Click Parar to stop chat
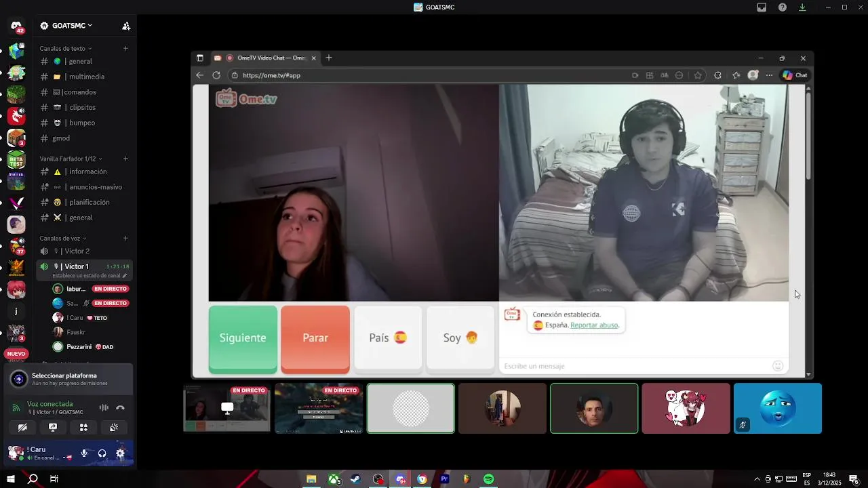Image resolution: width=868 pixels, height=488 pixels. coord(315,338)
